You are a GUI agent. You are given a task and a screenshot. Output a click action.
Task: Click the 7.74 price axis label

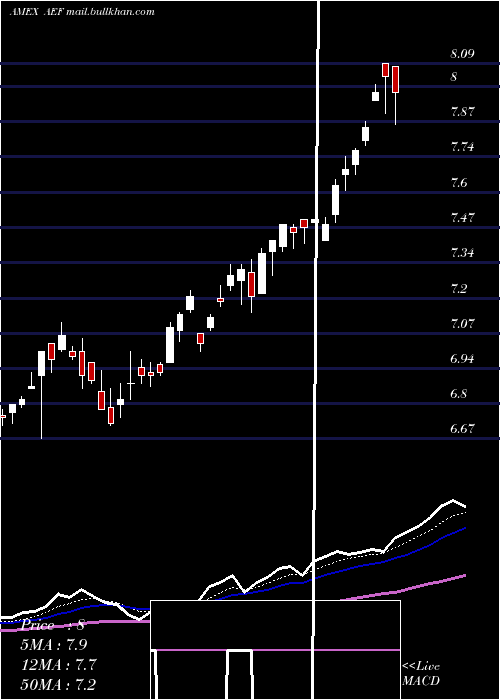462,147
